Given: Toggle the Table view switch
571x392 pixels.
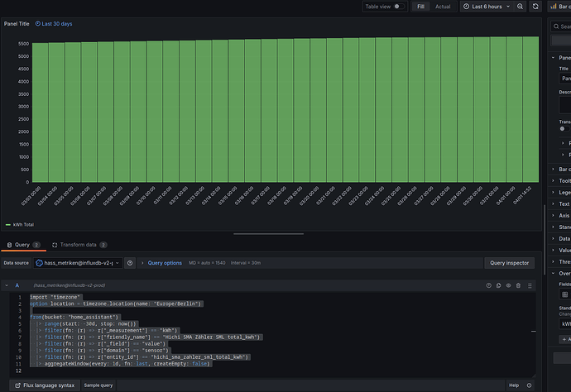Looking at the screenshot, I should (400, 7).
